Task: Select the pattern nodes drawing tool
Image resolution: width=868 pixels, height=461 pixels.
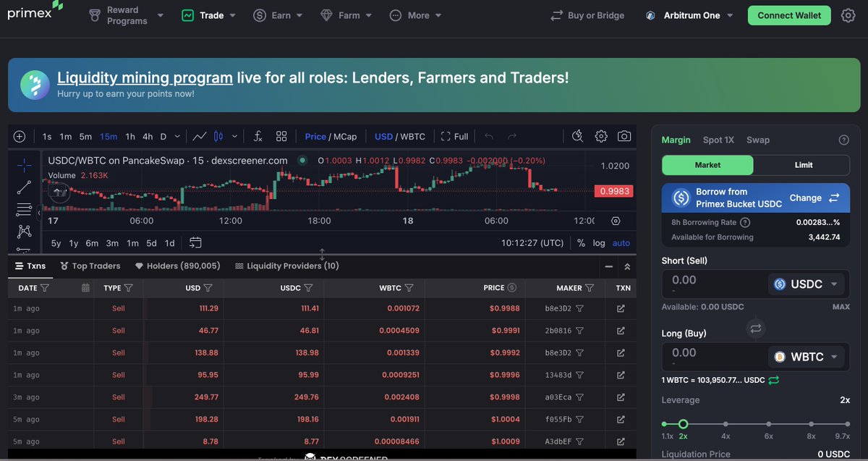Action: coord(24,232)
